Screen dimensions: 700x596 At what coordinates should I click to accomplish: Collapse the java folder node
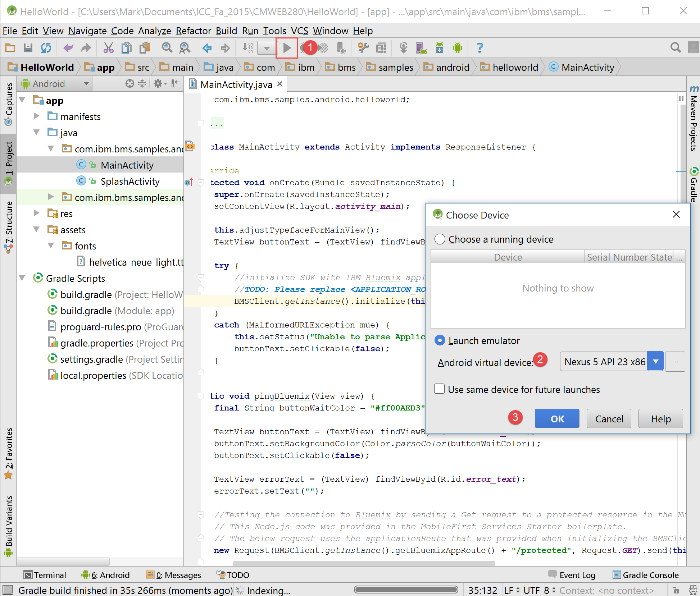36,132
